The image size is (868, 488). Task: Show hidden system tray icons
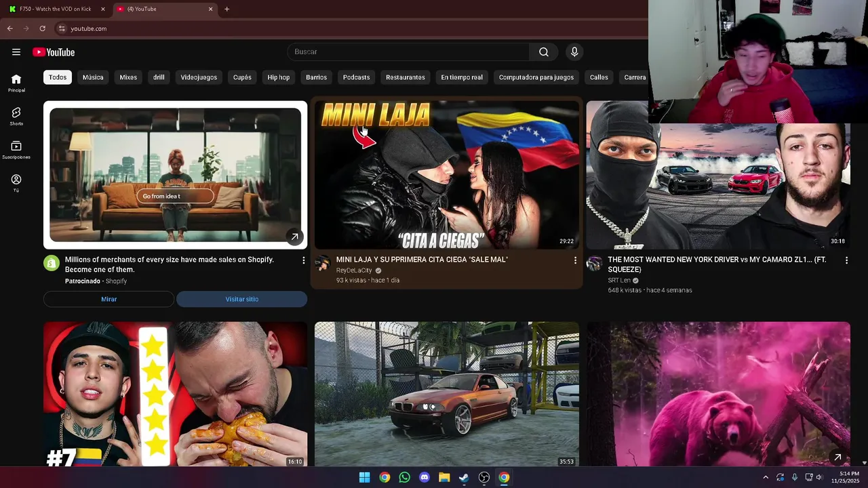[766, 477]
